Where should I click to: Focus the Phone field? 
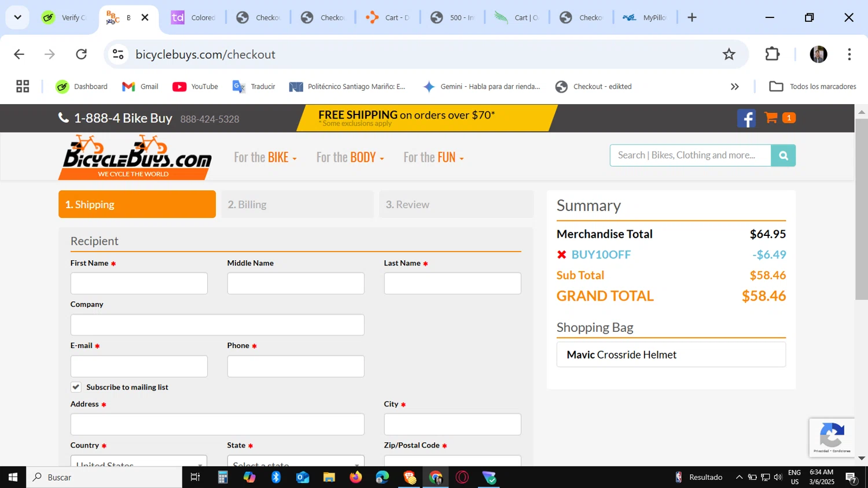296,366
